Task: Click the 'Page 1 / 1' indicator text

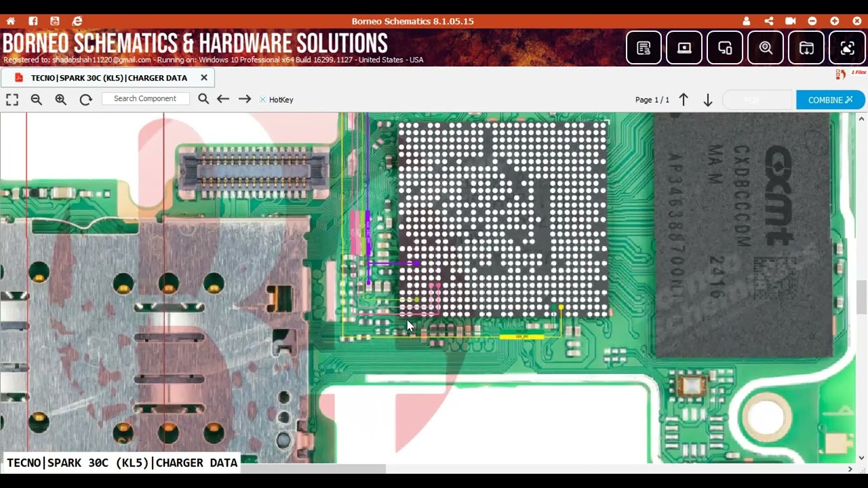Action: pyautogui.click(x=652, y=100)
